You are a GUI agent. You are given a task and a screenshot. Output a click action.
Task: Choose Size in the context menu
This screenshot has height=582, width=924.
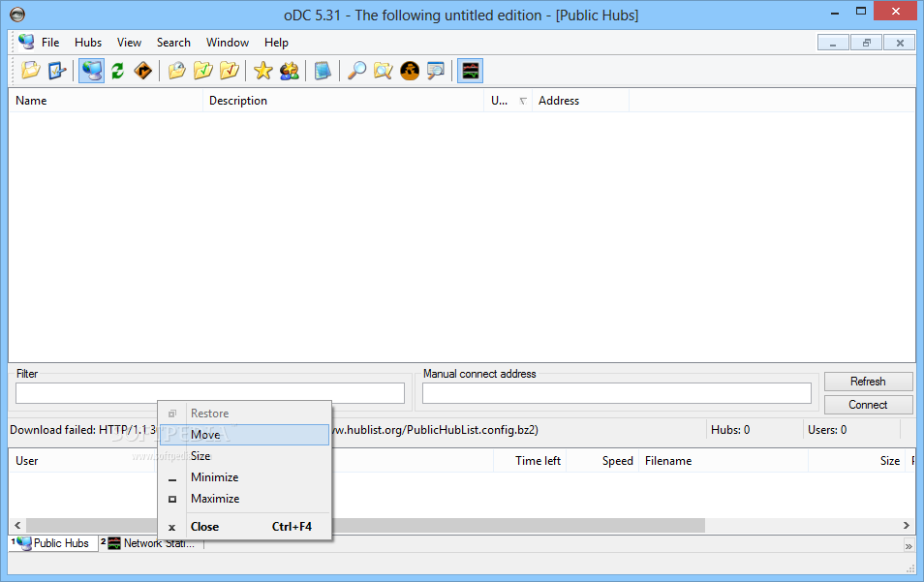point(244,456)
